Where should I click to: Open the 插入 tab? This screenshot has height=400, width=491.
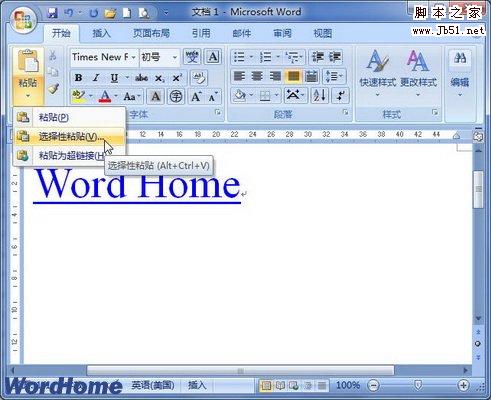(x=101, y=33)
